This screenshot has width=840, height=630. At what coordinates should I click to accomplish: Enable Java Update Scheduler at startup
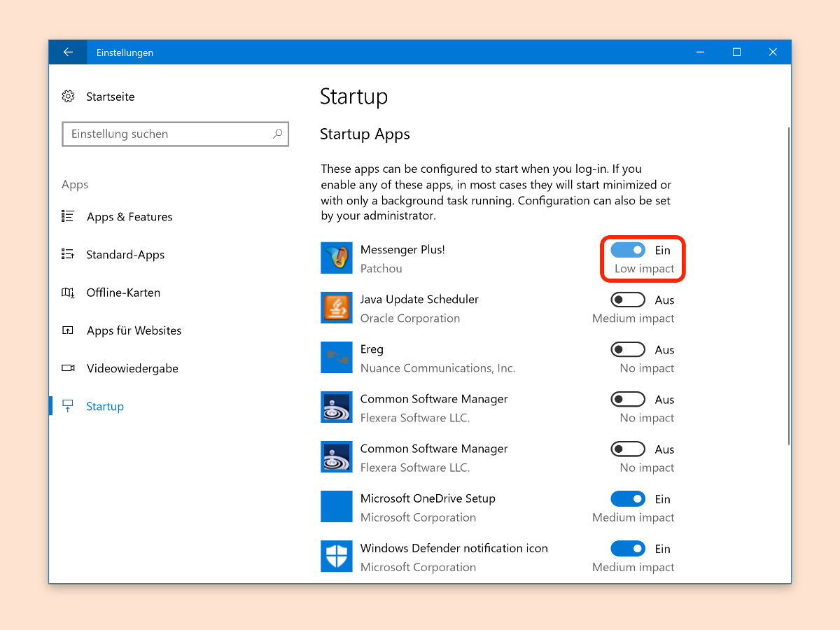[628, 300]
